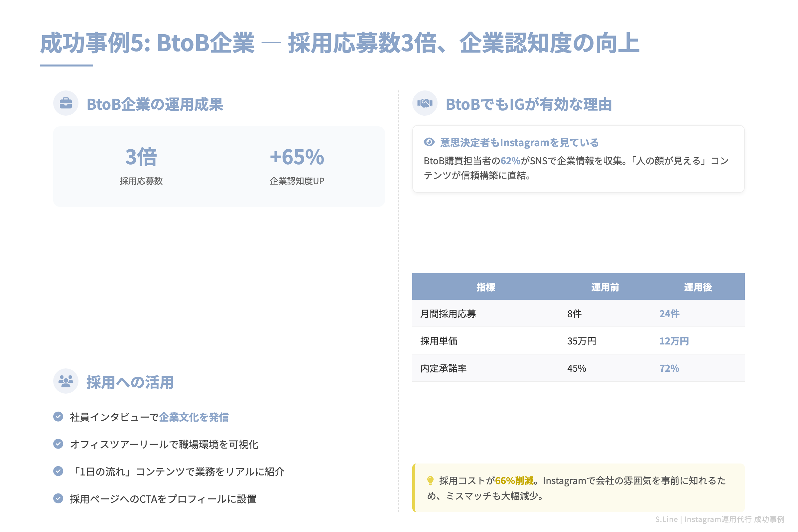Click the checkmark icon beside 採用ページへのCTA item

coord(59,499)
